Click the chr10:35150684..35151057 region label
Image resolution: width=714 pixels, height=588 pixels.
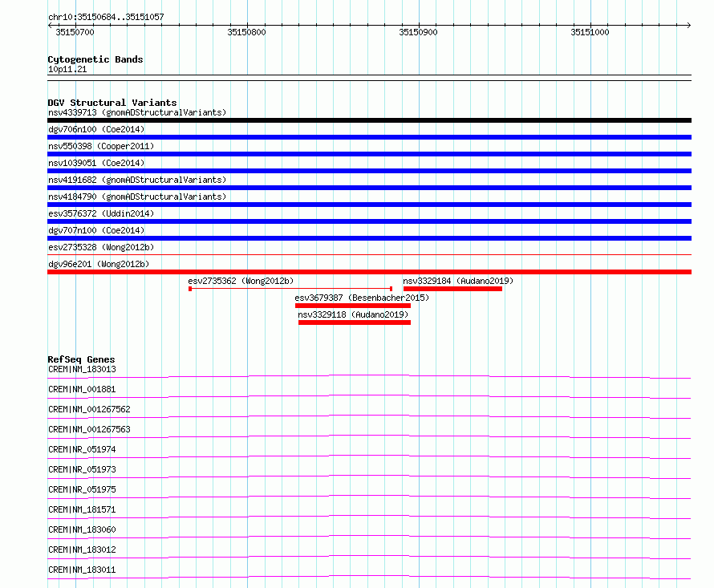(106, 17)
